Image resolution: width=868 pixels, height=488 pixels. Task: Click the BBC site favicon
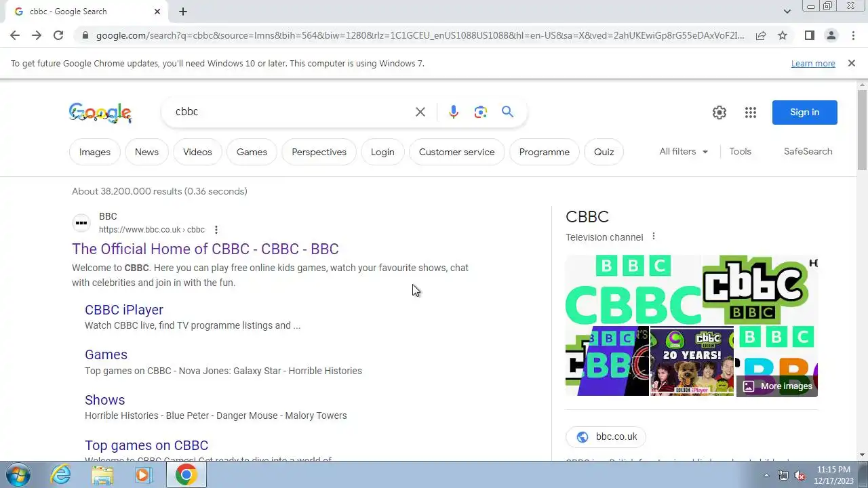(81, 222)
